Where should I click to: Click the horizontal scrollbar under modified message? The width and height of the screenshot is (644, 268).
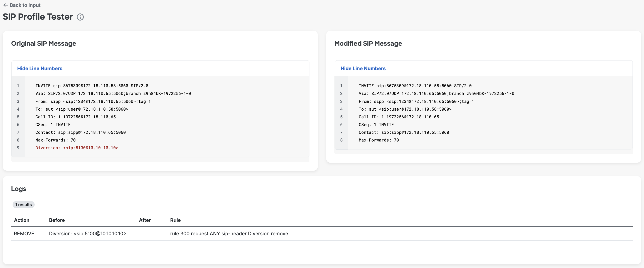[x=483, y=152]
